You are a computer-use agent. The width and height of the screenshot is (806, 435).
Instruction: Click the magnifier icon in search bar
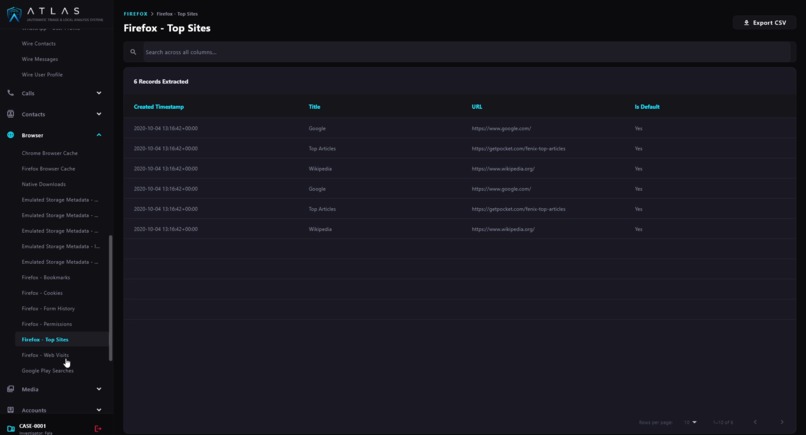click(133, 52)
